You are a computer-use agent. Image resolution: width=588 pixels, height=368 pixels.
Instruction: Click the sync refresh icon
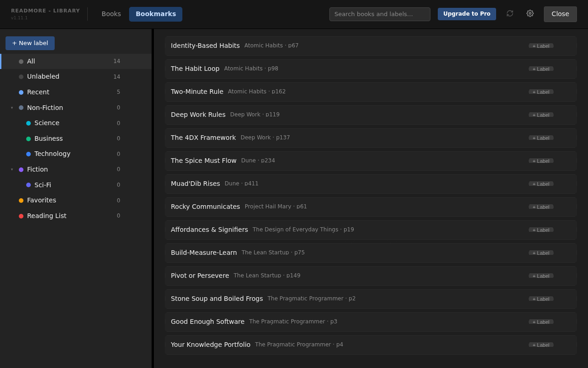coord(510,14)
